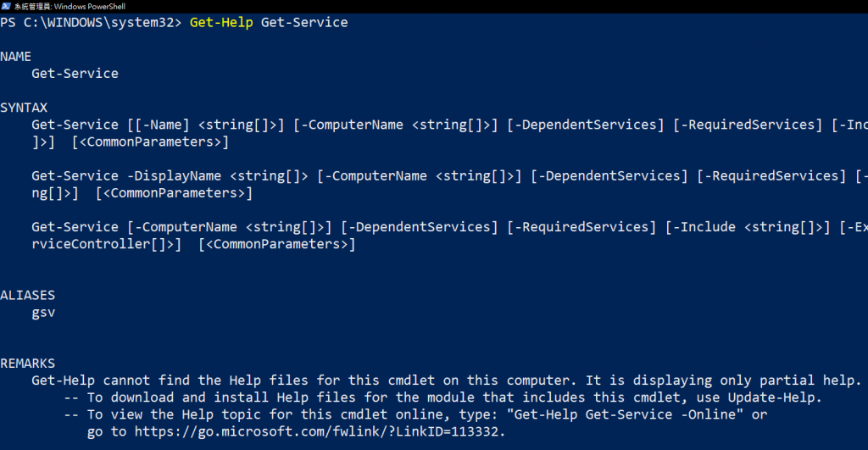Click the REMARKS section heading

click(28, 363)
